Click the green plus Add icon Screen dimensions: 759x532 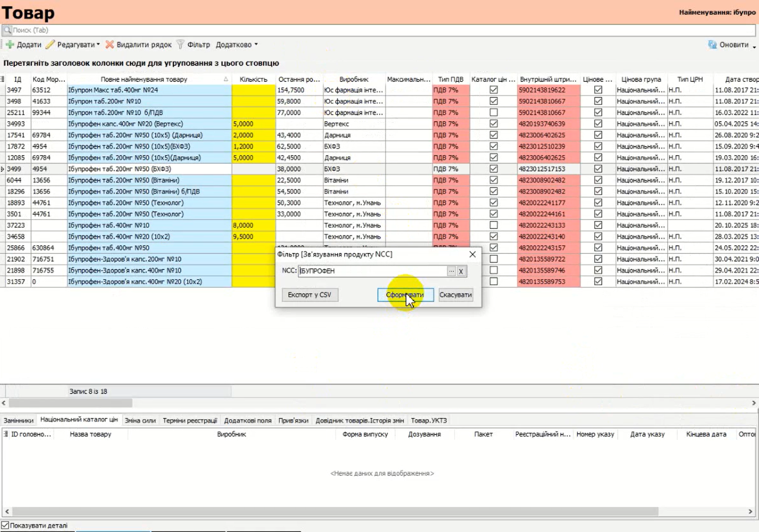coord(10,45)
